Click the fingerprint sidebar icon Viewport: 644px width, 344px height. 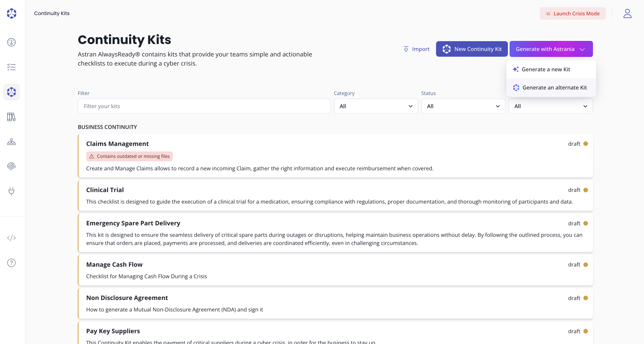click(x=11, y=166)
